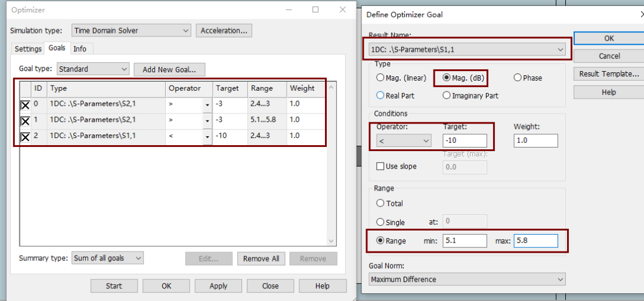The height and width of the screenshot is (301, 644).
Task: Click the Weight column header in goals table
Action: tap(307, 88)
